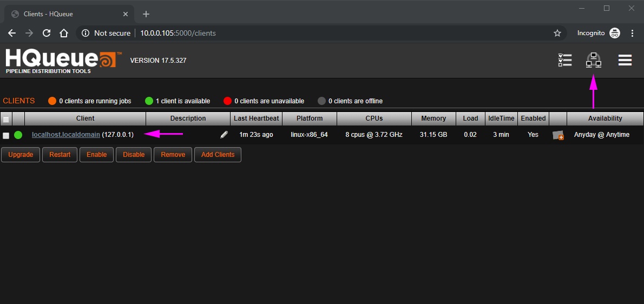644x304 pixels.
Task: Click the Restart button
Action: [60, 155]
